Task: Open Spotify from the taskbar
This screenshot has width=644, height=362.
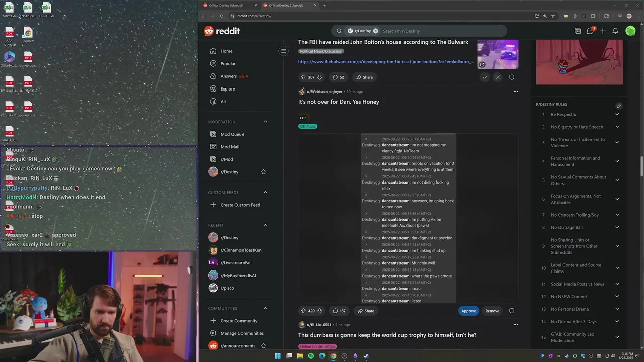Action: pyautogui.click(x=311, y=356)
